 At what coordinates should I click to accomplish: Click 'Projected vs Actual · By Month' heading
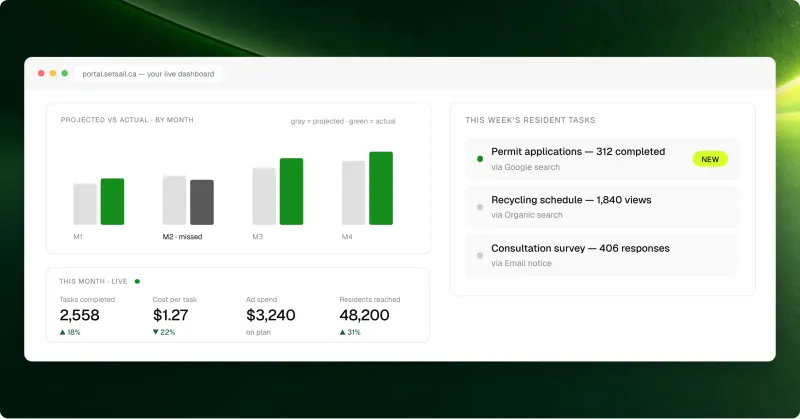point(127,120)
